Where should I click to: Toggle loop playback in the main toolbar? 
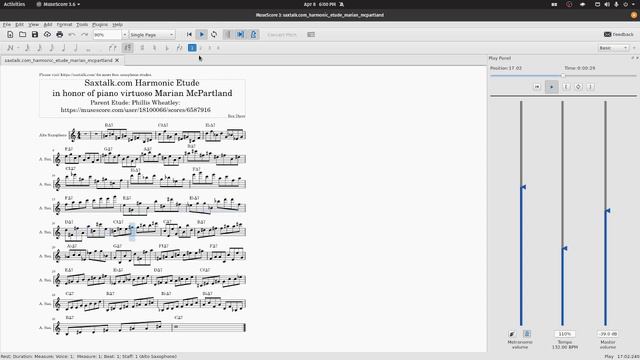(214, 35)
